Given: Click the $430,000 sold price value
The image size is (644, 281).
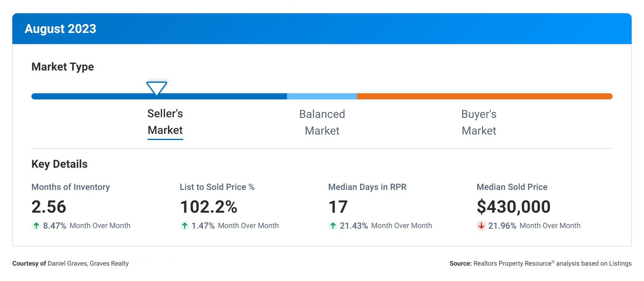Looking at the screenshot, I should [513, 207].
